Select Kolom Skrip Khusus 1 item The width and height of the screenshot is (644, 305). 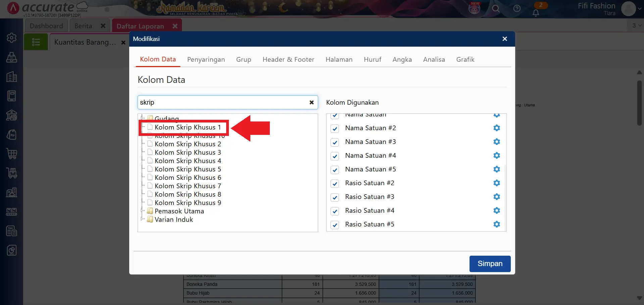187,127
